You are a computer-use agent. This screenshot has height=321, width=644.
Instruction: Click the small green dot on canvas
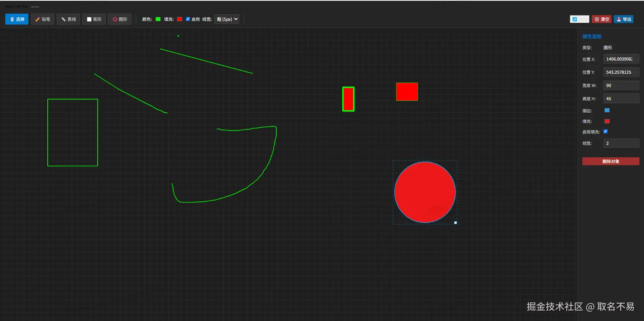click(x=178, y=36)
